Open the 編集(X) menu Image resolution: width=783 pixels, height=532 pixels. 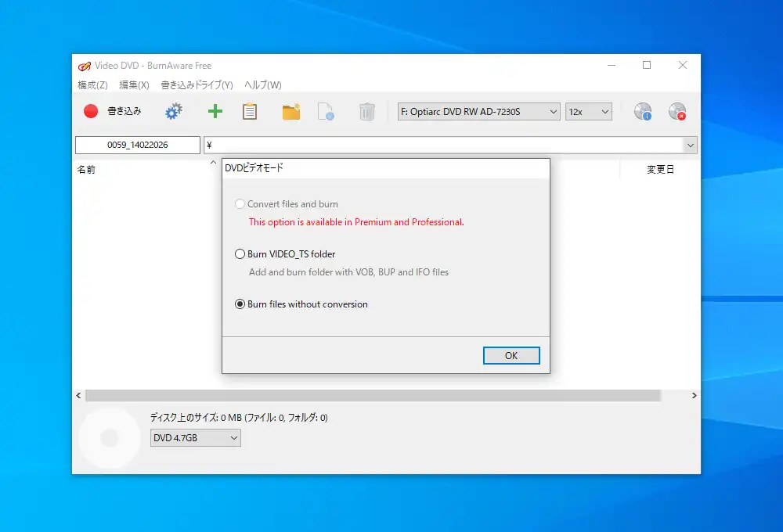[x=134, y=85]
